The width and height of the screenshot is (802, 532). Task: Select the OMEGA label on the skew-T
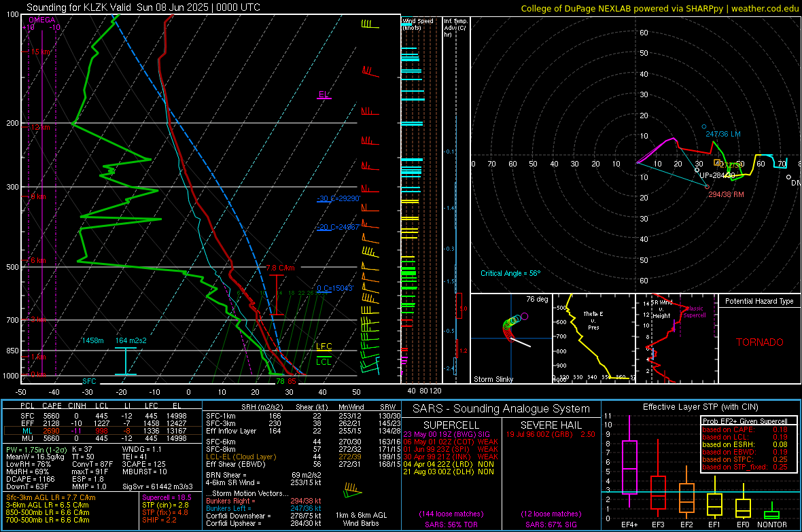click(42, 20)
